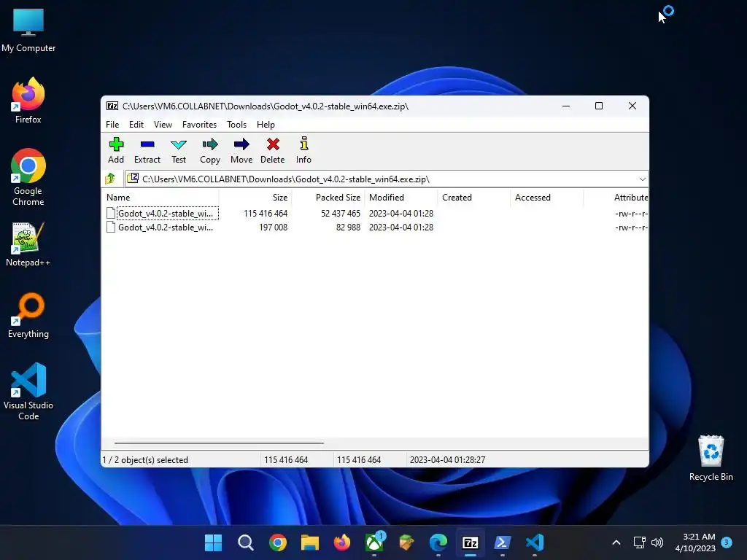Open the Xbox app in taskbar
The image size is (747, 560).
(374, 542)
